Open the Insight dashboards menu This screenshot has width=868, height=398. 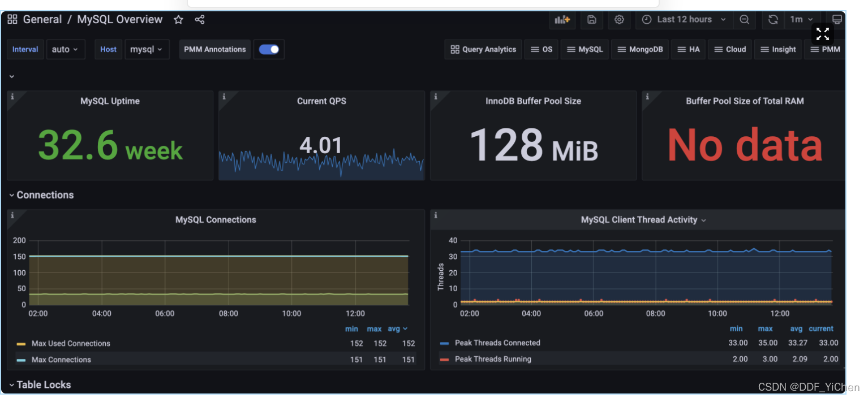pyautogui.click(x=778, y=49)
